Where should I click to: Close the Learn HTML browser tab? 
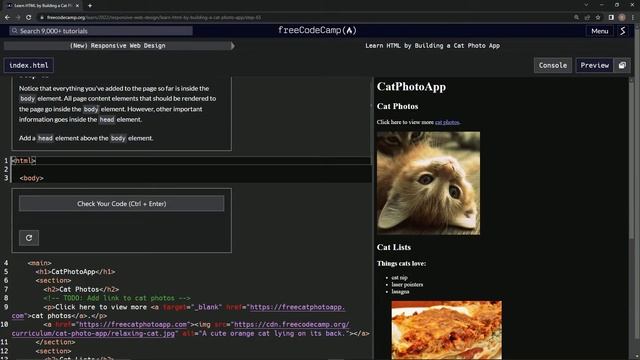pos(78,6)
